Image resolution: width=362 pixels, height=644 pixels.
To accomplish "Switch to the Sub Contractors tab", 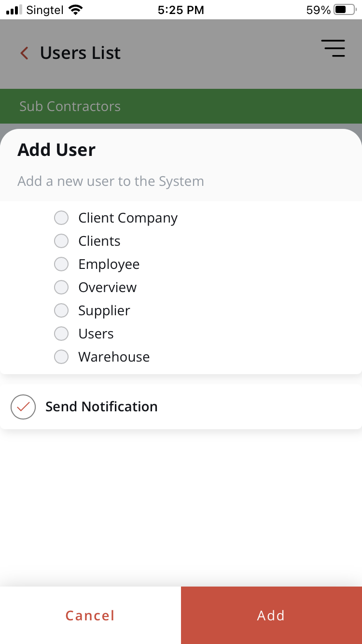I will (70, 106).
